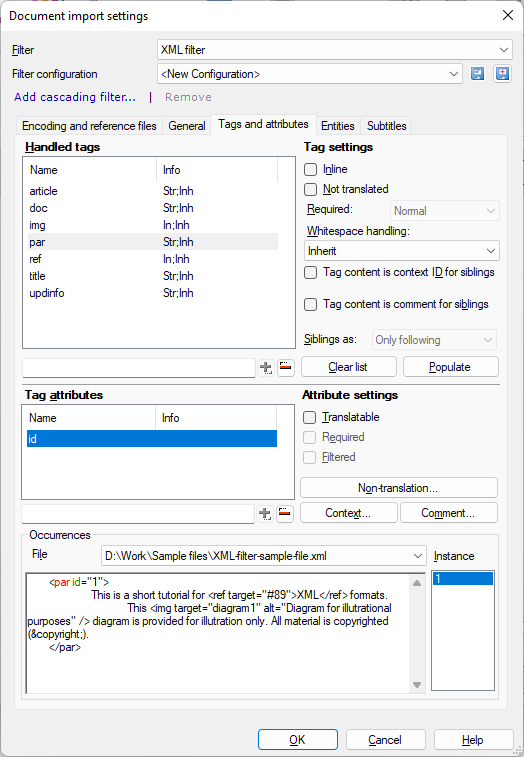The height and width of the screenshot is (757, 524).
Task: Open Non-translation settings button
Action: (x=399, y=488)
